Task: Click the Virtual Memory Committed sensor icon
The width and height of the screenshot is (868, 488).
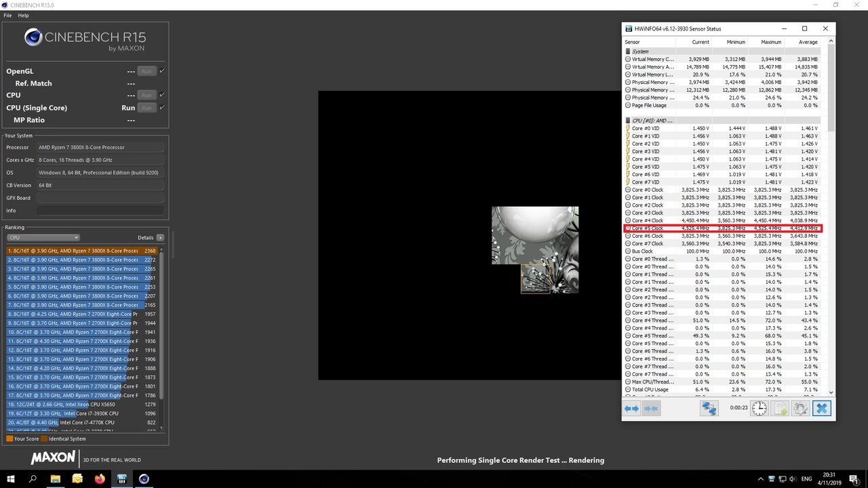Action: coord(627,59)
